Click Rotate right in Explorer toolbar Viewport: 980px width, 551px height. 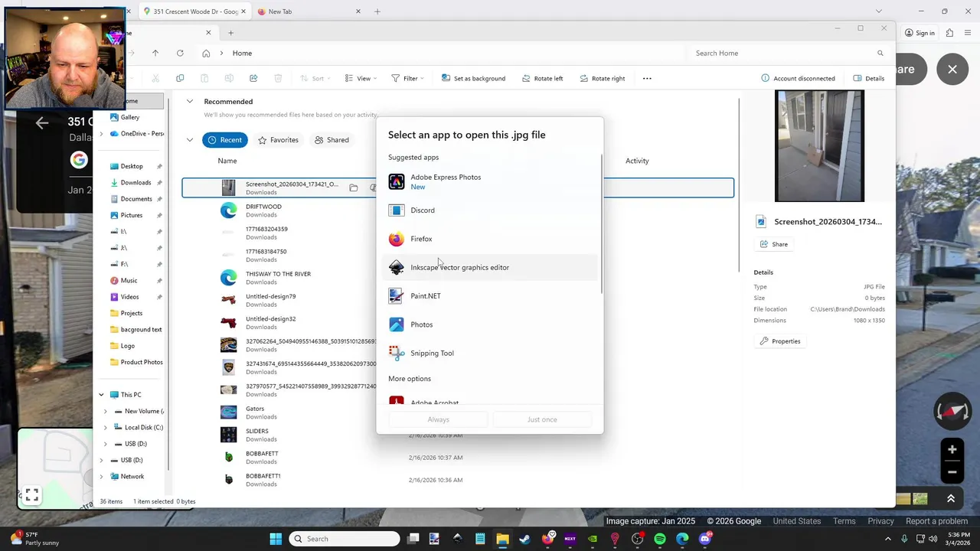[x=603, y=78]
